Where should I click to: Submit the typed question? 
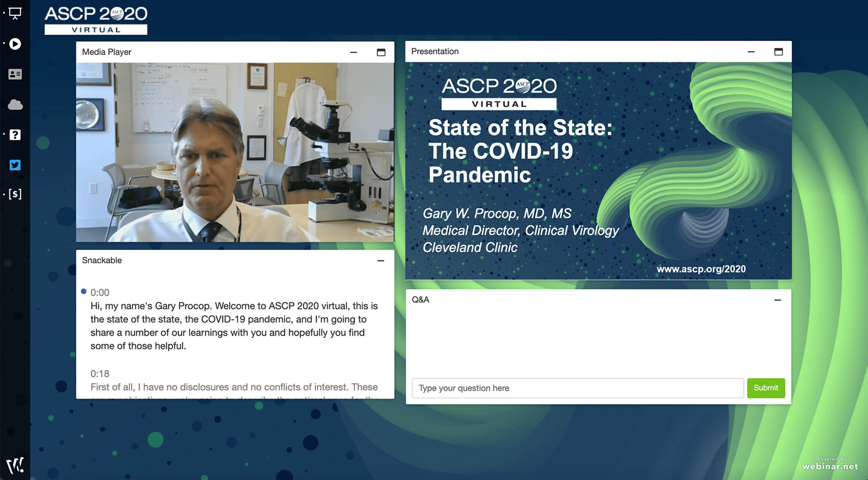point(766,388)
